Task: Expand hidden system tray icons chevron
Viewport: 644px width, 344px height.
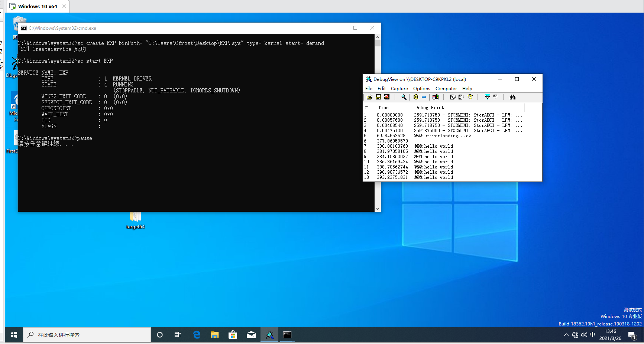Action: pos(566,335)
